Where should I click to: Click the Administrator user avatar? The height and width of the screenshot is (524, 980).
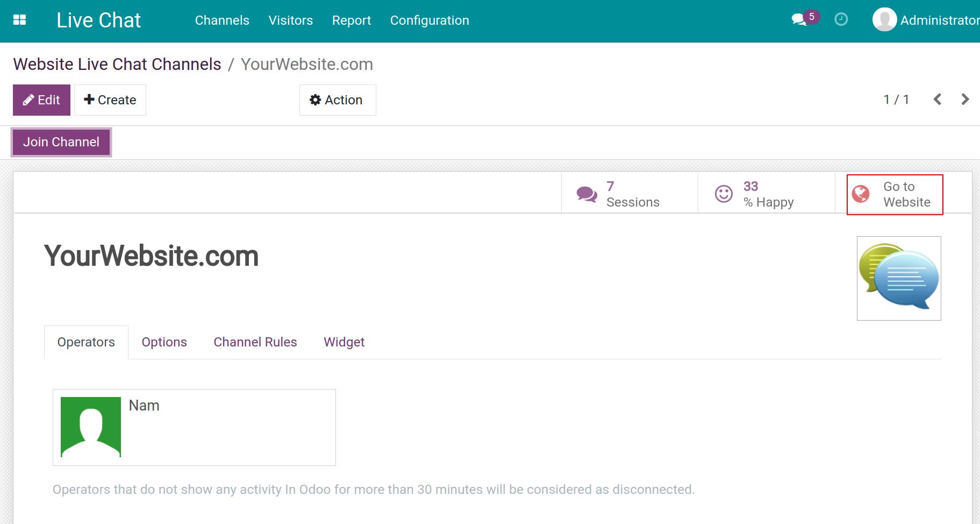pos(884,20)
